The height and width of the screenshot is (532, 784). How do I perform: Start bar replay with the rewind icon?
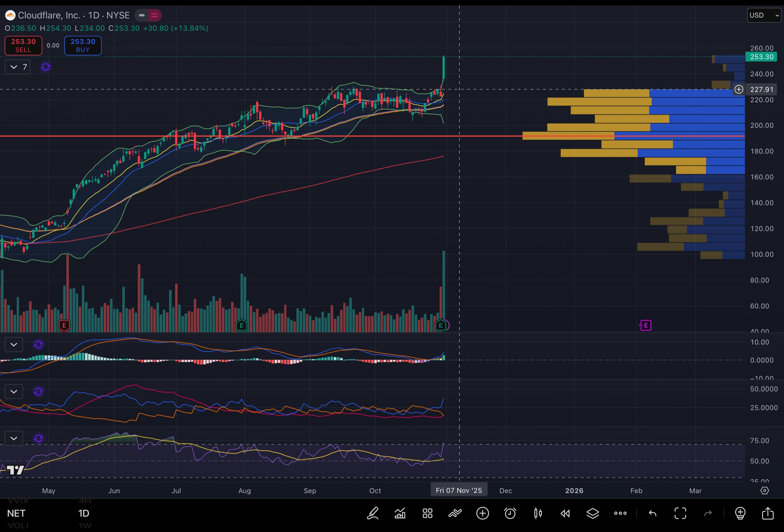click(565, 513)
